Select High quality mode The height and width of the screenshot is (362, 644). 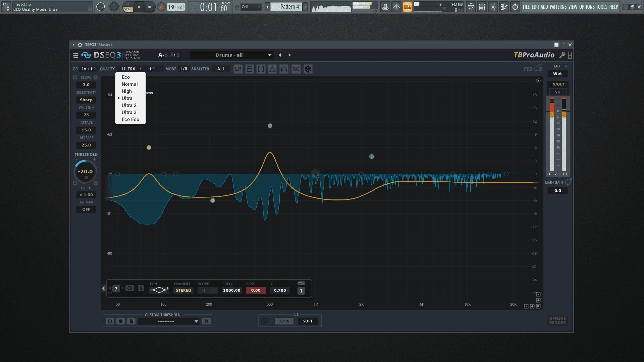tap(130, 91)
